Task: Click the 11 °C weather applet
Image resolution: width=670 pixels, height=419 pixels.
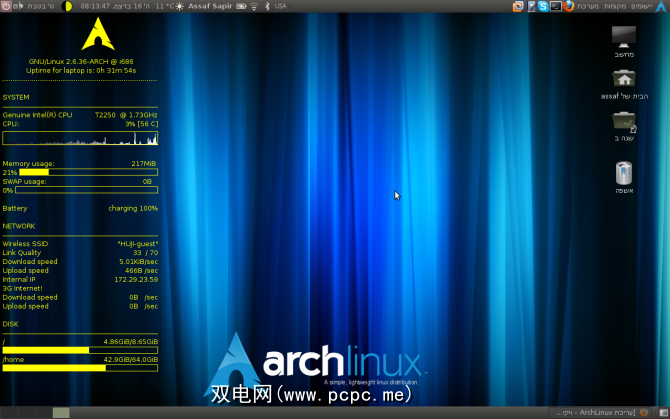Action: coord(170,6)
